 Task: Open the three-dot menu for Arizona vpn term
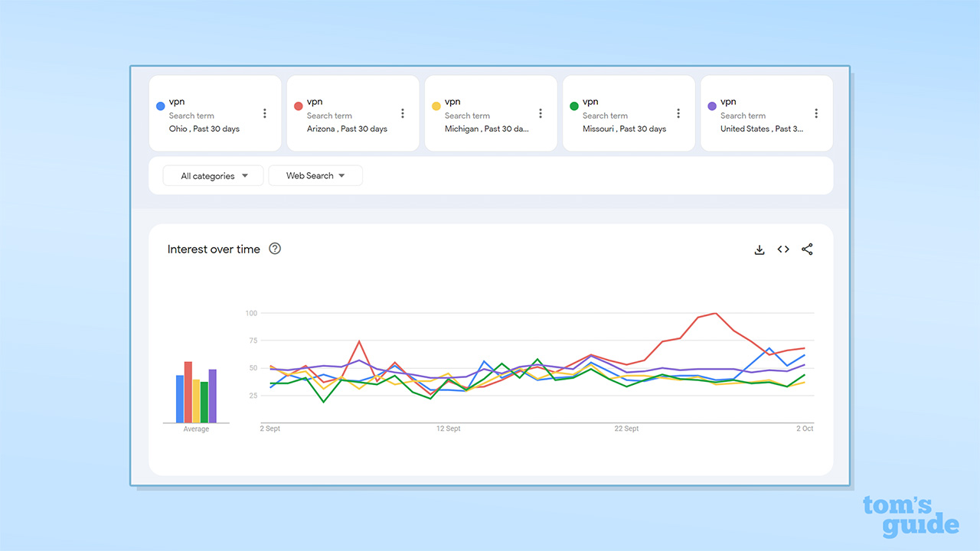pos(403,113)
